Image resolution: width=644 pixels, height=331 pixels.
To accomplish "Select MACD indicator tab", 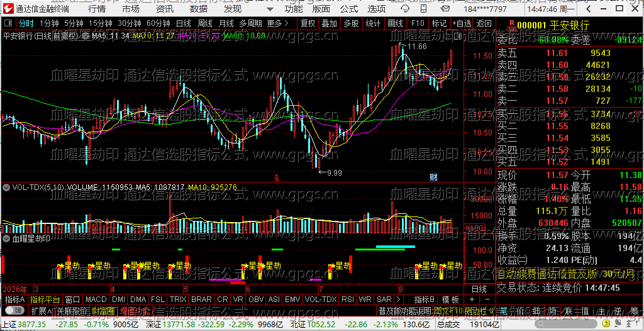I will click(96, 300).
